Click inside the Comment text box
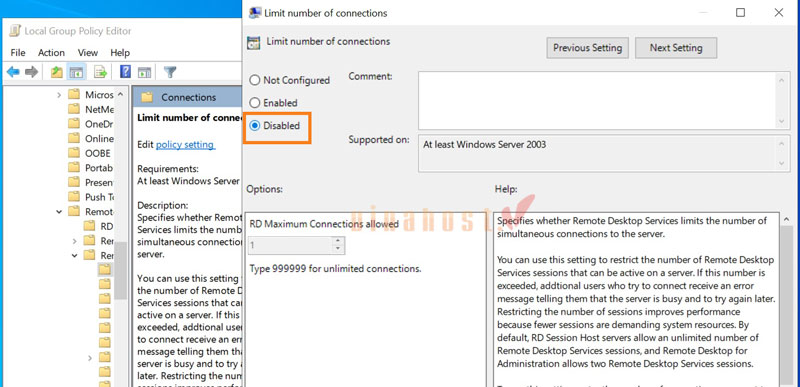Screen dimensions: 800x387 click(597, 100)
